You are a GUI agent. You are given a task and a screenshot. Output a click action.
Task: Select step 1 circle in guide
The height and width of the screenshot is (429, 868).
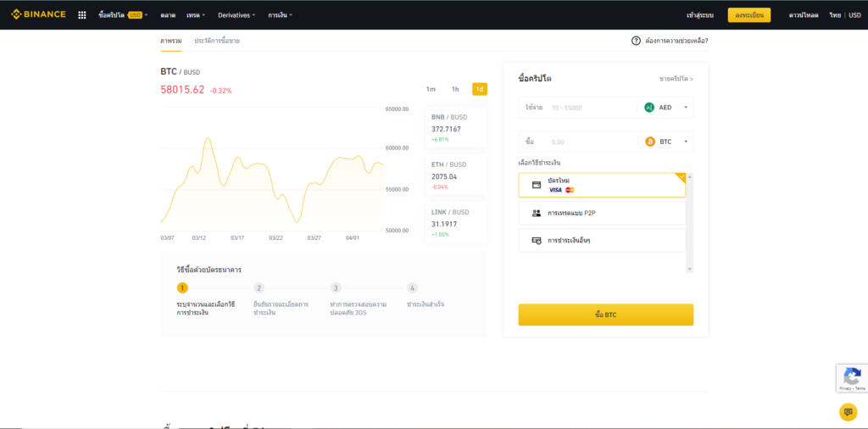pos(183,288)
